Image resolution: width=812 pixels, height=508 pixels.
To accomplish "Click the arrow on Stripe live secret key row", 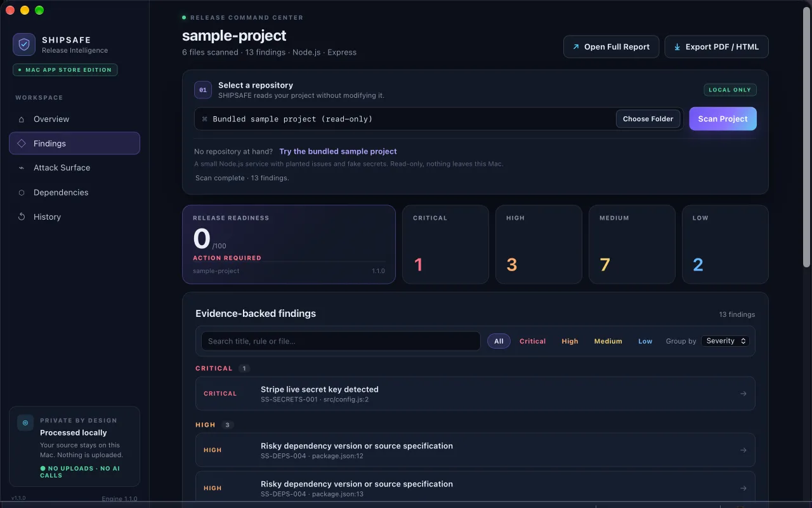I will click(x=743, y=394).
